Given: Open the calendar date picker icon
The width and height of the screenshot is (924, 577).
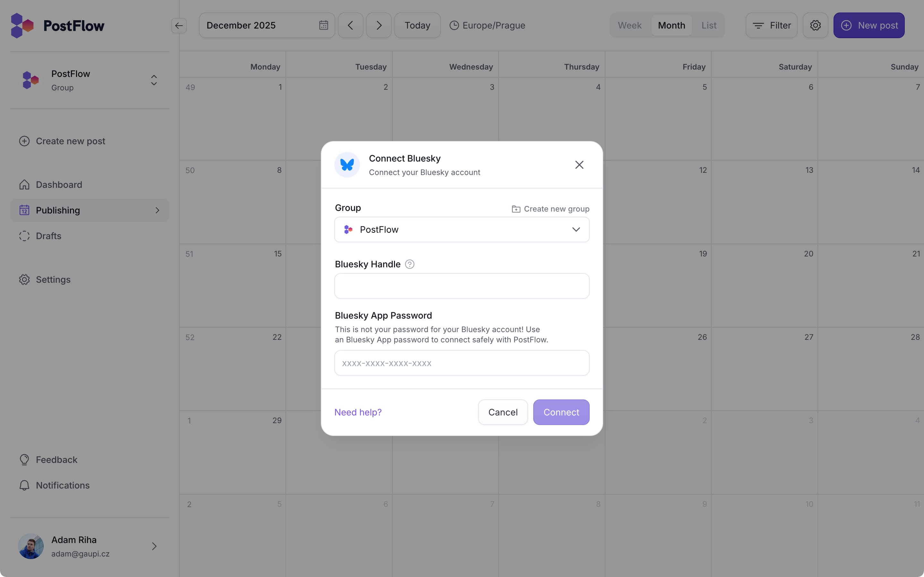Looking at the screenshot, I should pyautogui.click(x=323, y=25).
